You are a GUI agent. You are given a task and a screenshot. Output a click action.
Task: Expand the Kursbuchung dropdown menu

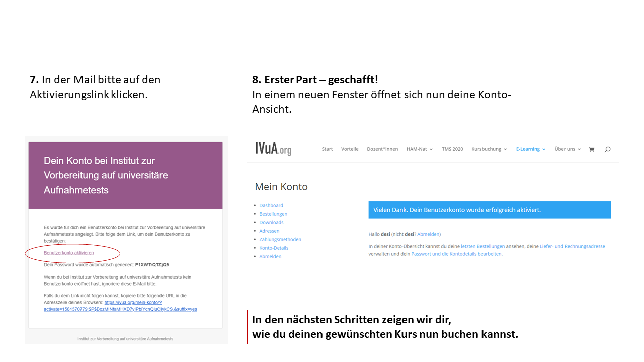(x=489, y=149)
